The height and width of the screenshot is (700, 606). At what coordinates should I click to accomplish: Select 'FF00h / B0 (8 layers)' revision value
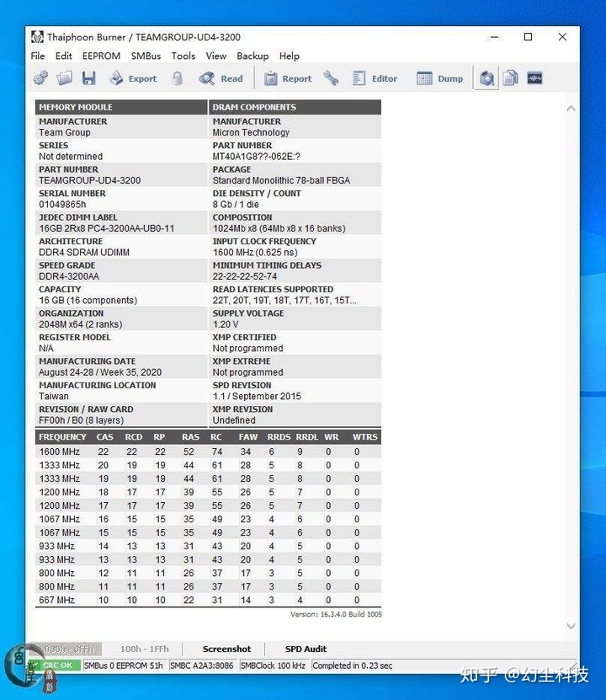pyautogui.click(x=81, y=420)
